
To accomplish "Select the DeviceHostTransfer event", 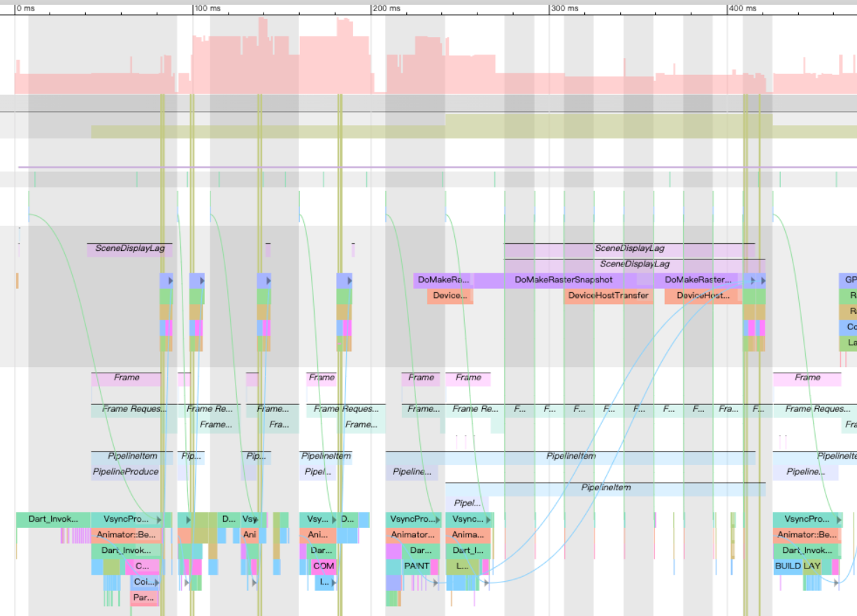I will point(608,296).
